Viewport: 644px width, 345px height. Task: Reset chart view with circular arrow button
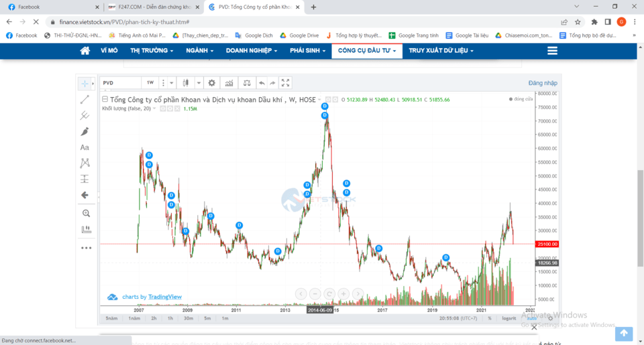329,293
